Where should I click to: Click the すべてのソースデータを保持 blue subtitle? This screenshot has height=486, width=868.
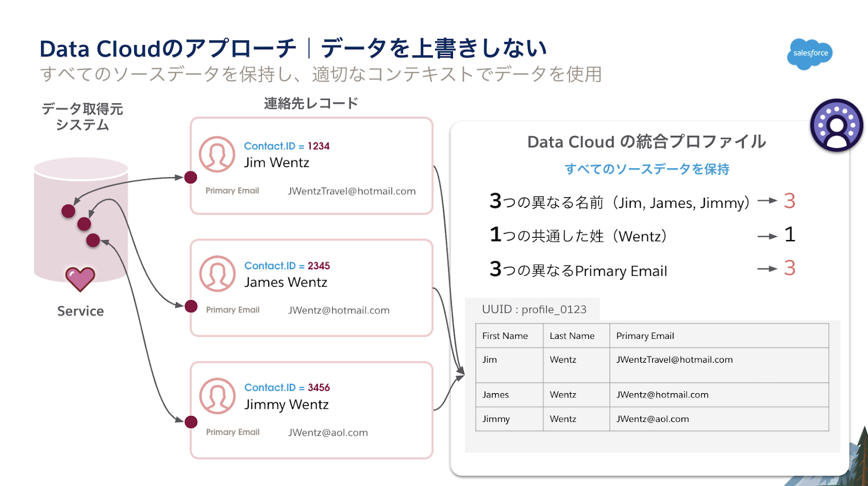tap(647, 169)
